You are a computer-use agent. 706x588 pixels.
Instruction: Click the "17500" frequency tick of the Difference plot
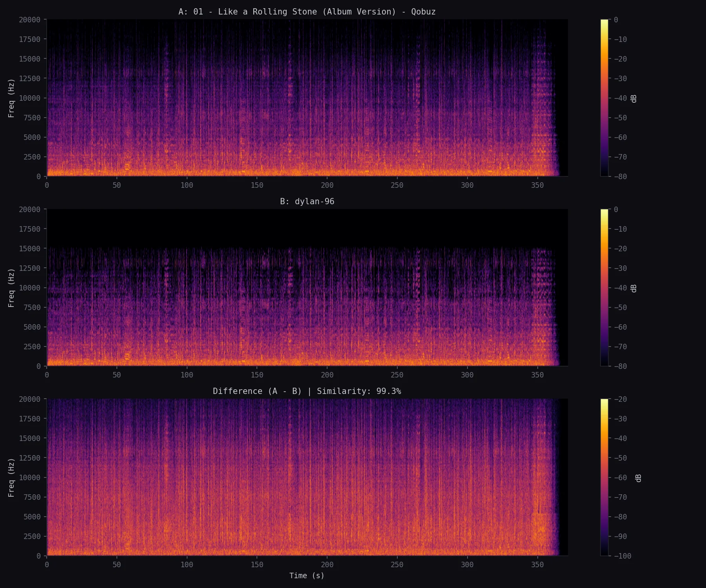tap(30, 419)
